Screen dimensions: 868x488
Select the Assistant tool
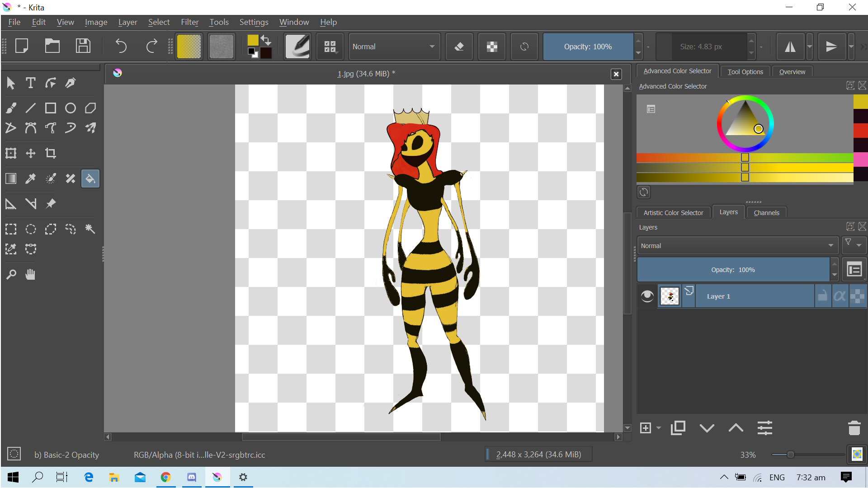pyautogui.click(x=11, y=204)
